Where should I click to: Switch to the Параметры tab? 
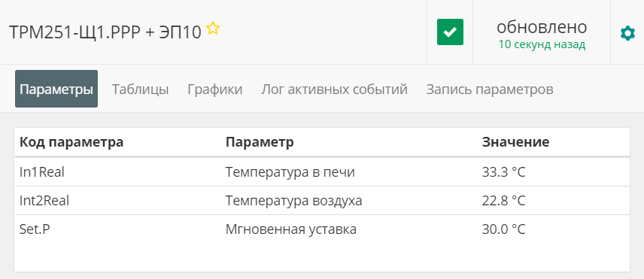pyautogui.click(x=56, y=89)
